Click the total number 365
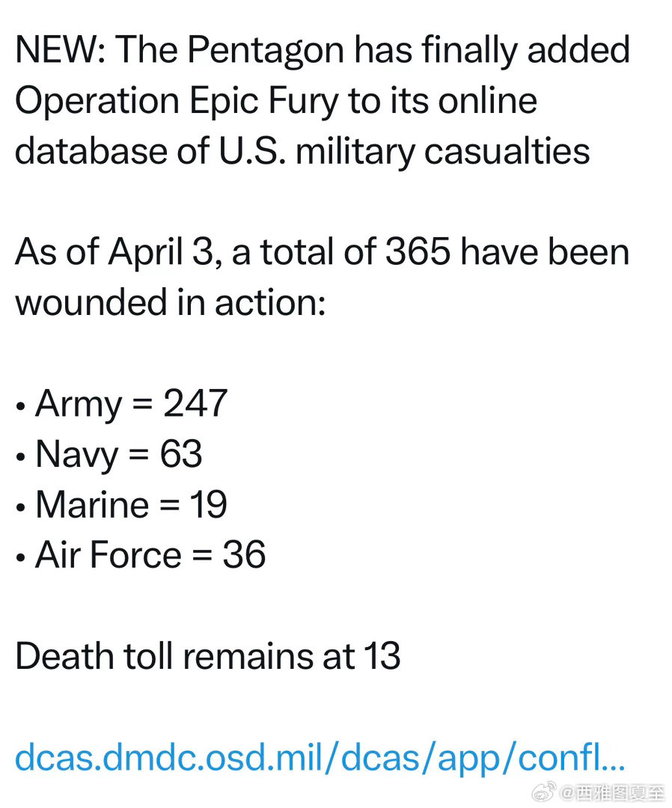This screenshot has width=672, height=808. pos(418,251)
